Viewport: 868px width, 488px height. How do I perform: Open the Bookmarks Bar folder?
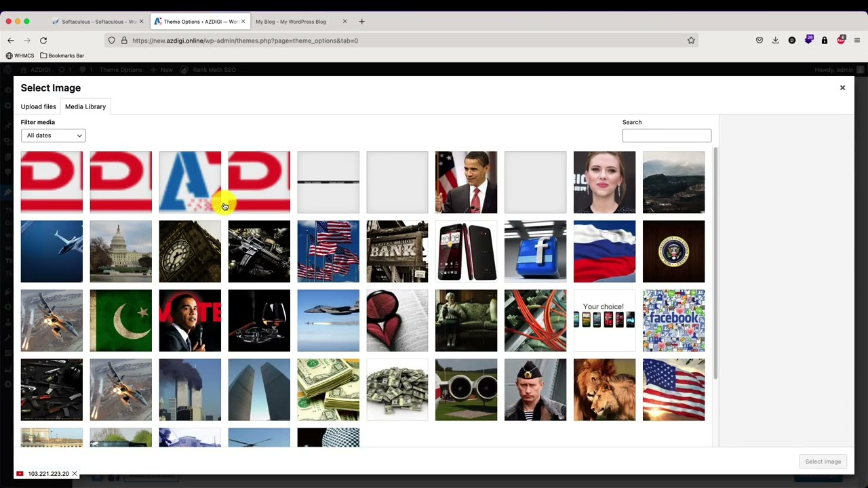click(62, 56)
